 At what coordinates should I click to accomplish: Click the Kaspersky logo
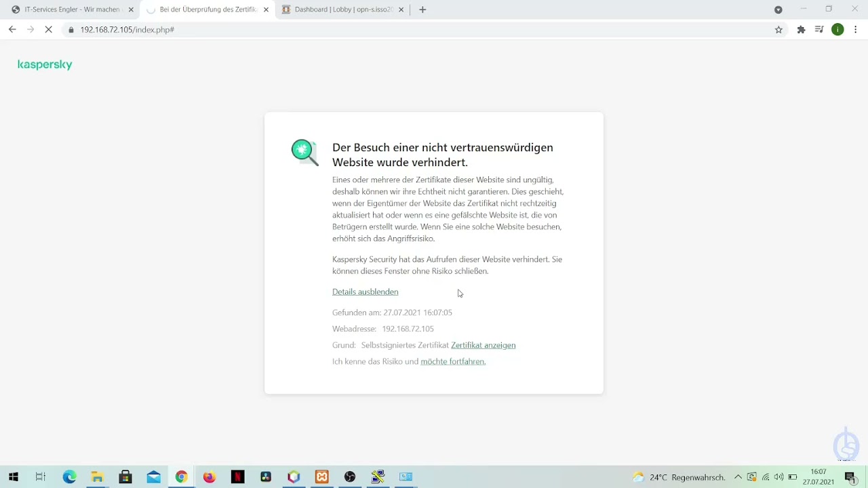coord(45,65)
